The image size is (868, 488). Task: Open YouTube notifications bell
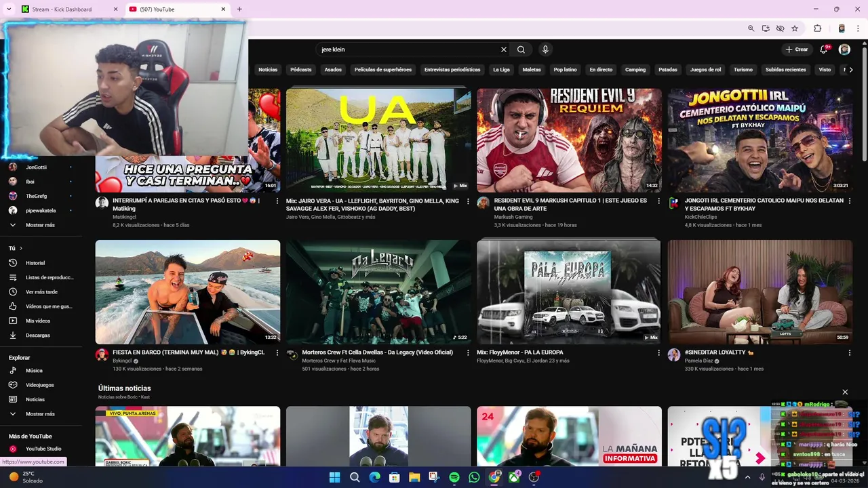tap(824, 49)
